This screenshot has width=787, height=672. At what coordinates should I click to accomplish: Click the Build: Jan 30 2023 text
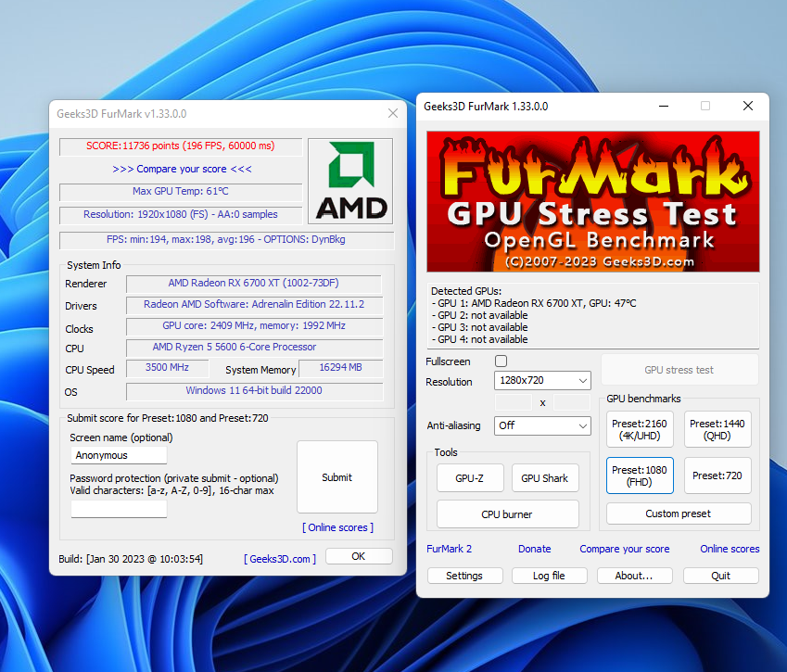[131, 559]
